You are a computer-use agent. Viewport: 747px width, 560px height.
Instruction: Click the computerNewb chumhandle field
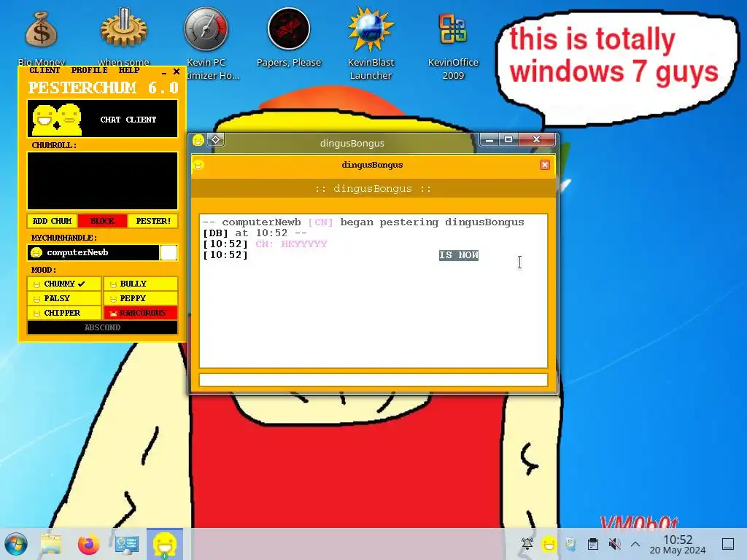click(93, 252)
